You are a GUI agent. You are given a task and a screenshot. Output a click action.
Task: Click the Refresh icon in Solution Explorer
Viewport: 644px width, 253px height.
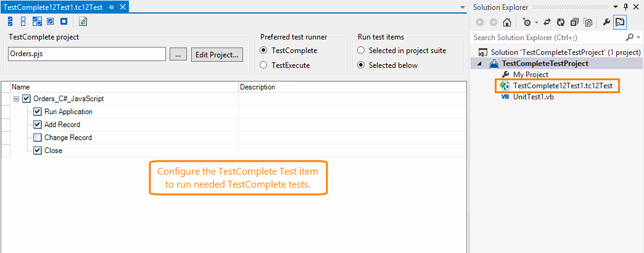pyautogui.click(x=561, y=22)
